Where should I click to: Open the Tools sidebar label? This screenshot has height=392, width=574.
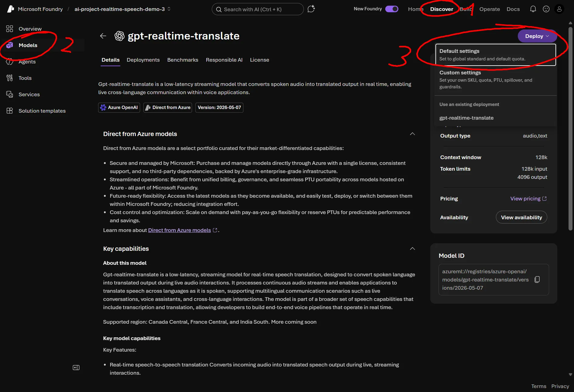tap(25, 78)
